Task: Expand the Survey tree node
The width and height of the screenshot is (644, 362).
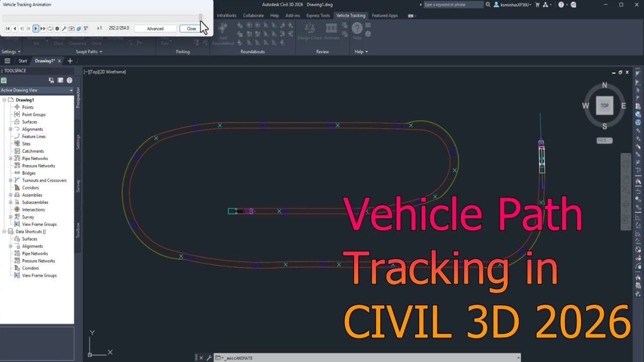Action: tap(11, 217)
